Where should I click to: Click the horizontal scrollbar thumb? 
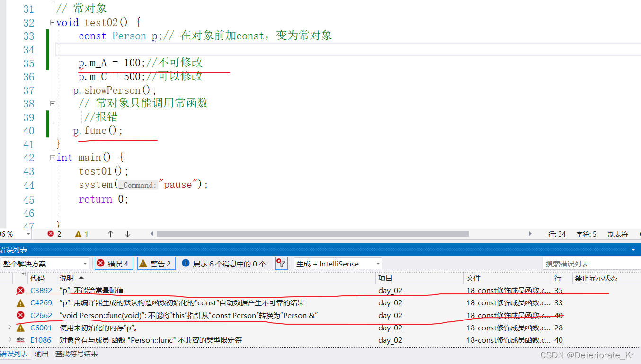point(312,234)
